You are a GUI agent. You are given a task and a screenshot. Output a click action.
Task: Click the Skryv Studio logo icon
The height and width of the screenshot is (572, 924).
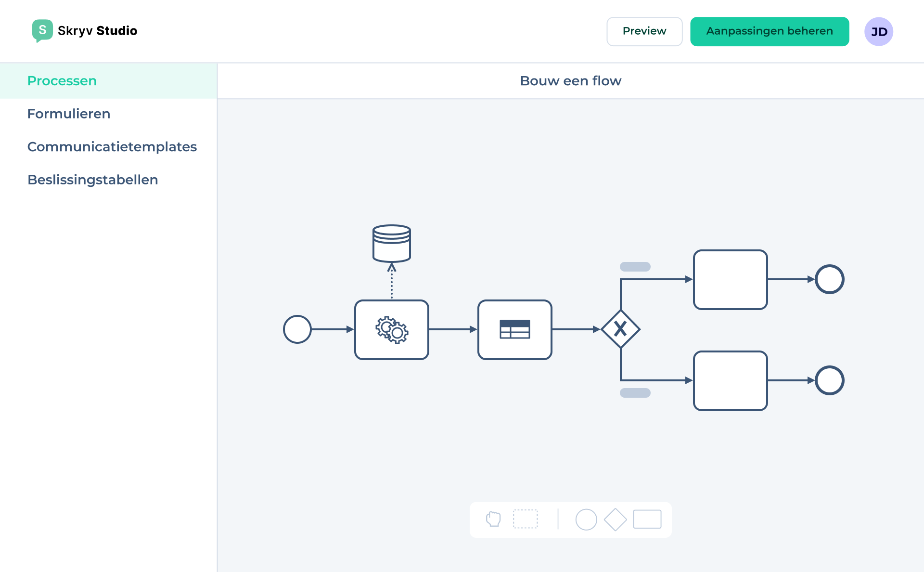[x=41, y=30]
